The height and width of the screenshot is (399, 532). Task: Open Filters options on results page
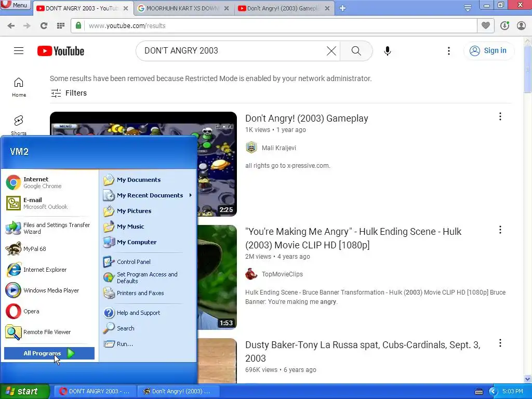coord(69,93)
